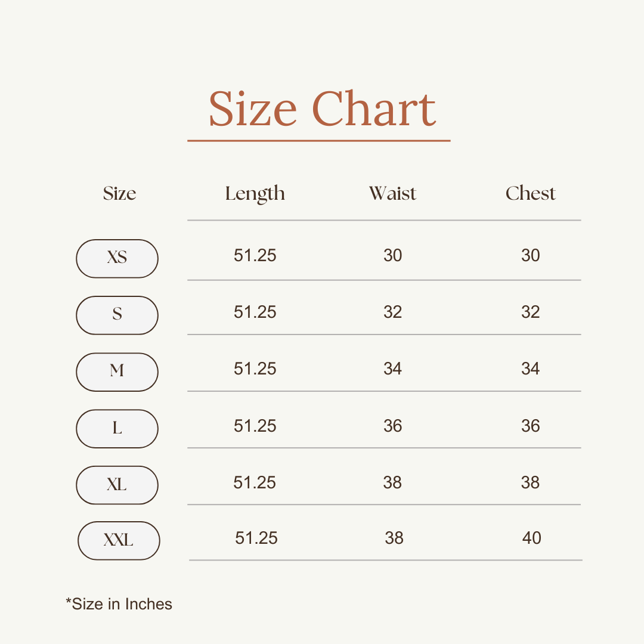Viewport: 644px width, 644px height.
Task: Click the XXL row length value 51.25
Action: (x=256, y=538)
